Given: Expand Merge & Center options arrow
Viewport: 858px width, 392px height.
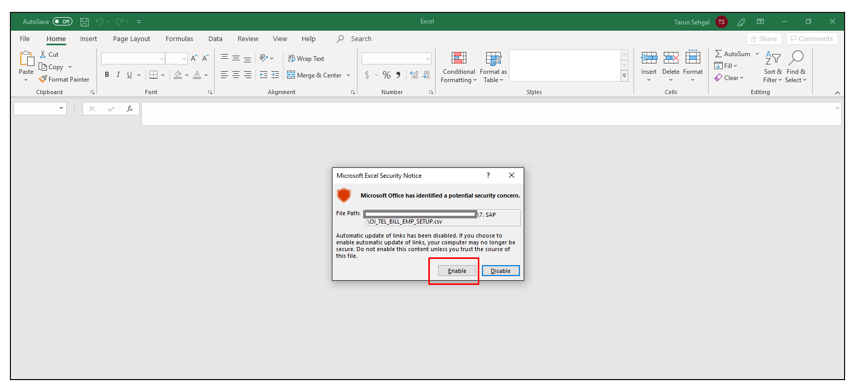Looking at the screenshot, I should point(349,75).
